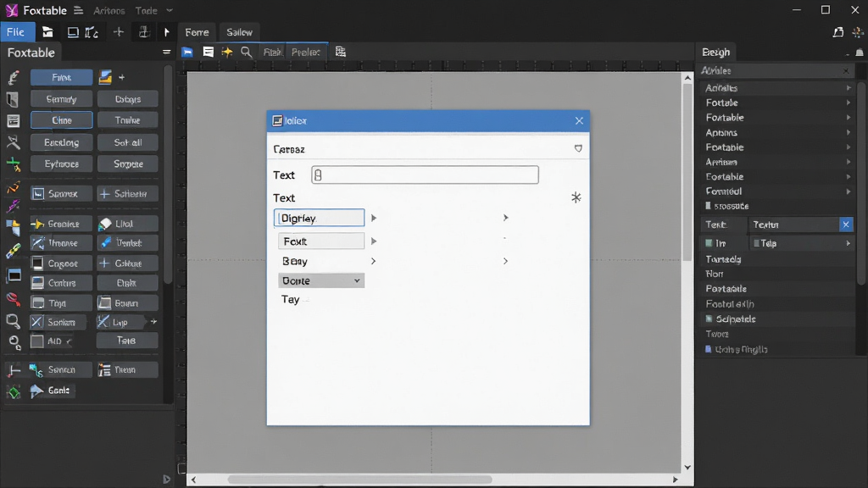Expand the Actieites row arrow
The height and width of the screenshot is (488, 868).
[x=848, y=88]
